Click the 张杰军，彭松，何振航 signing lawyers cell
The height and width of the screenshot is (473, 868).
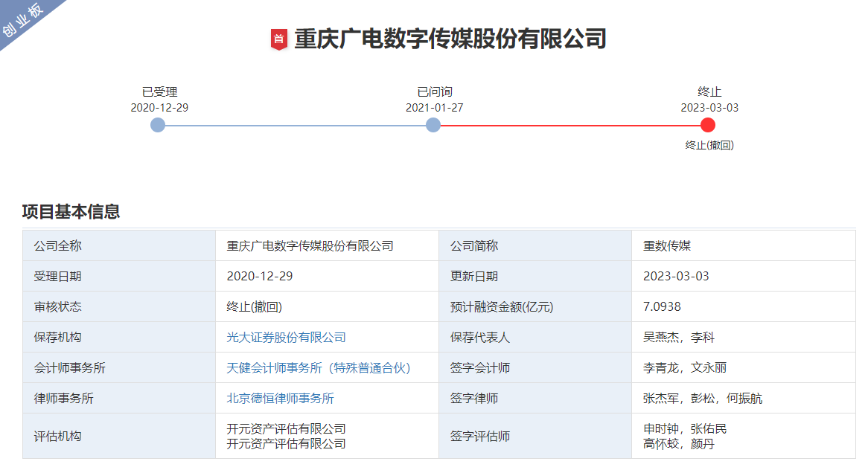(702, 399)
